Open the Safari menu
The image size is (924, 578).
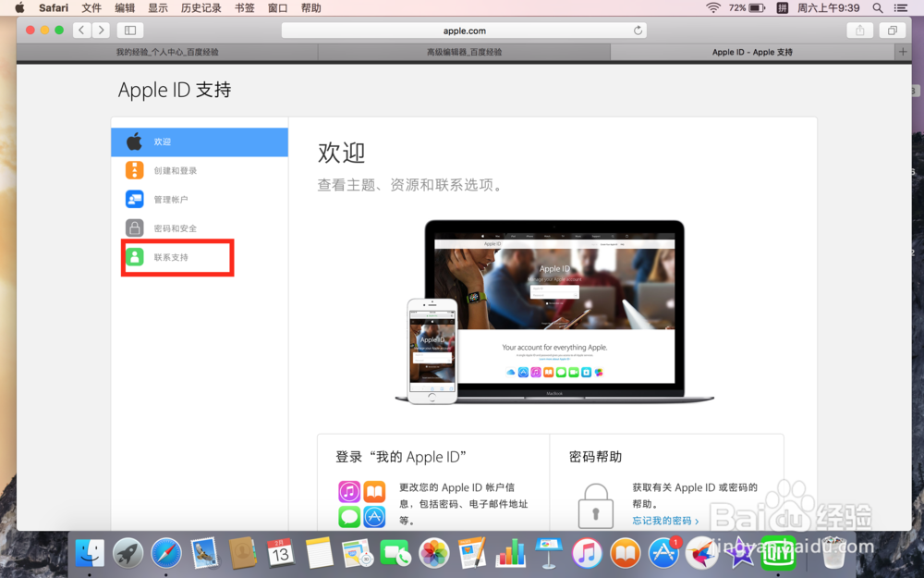click(x=54, y=7)
